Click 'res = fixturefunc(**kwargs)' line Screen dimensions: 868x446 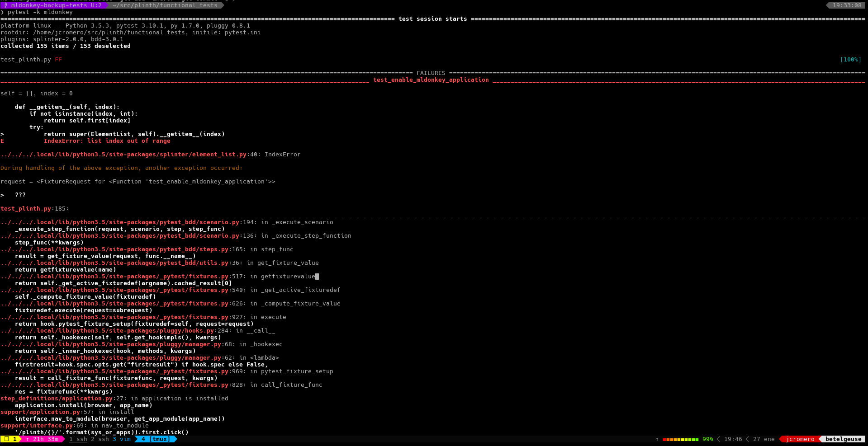click(64, 392)
